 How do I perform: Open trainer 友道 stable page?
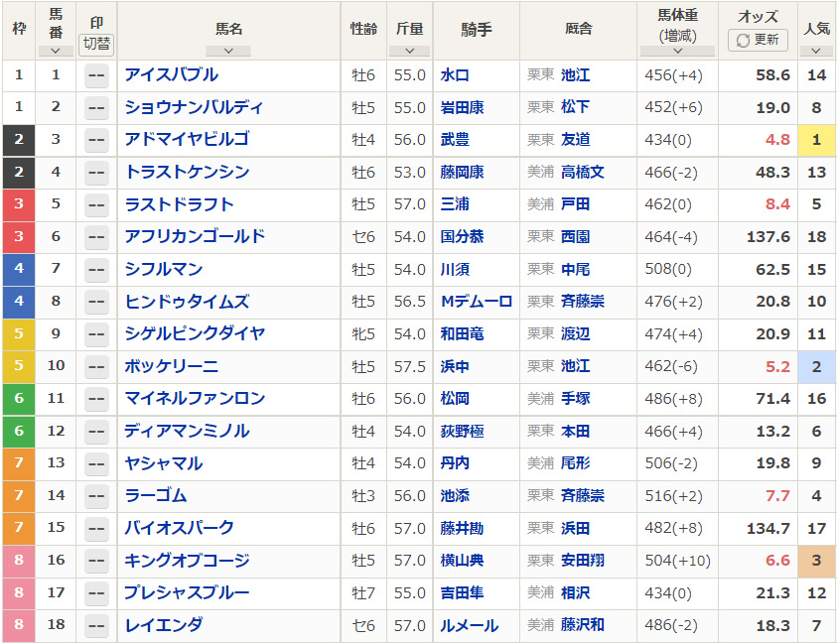click(x=576, y=140)
